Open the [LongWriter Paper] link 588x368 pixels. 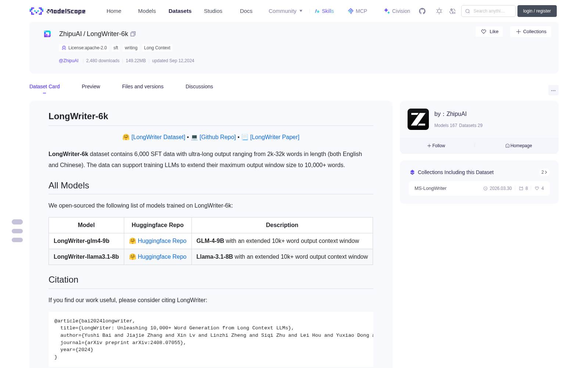click(275, 137)
